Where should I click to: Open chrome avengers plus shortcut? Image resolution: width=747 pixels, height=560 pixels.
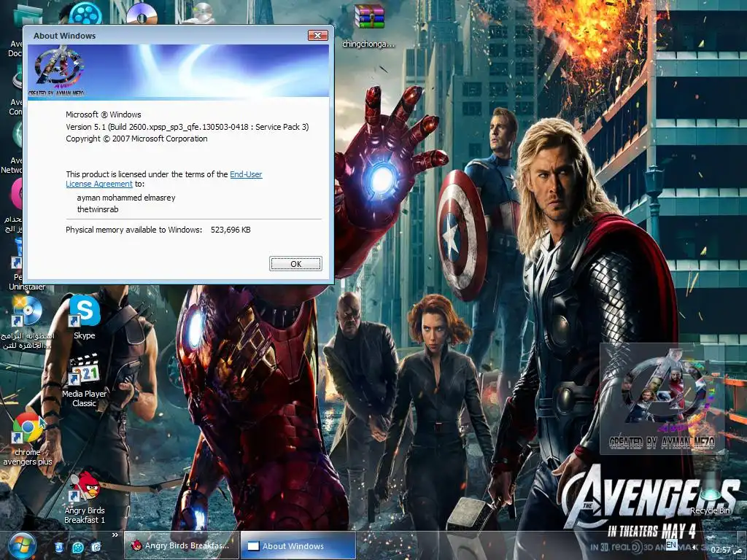tap(27, 438)
